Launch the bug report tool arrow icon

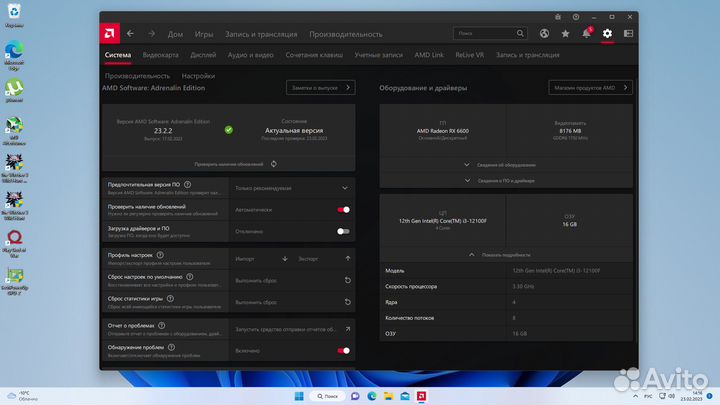(x=348, y=329)
